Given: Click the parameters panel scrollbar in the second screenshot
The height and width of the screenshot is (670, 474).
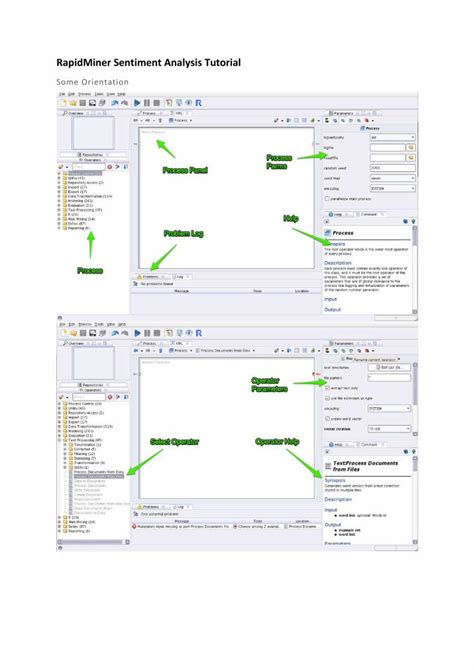Looking at the screenshot, I should click(415, 400).
